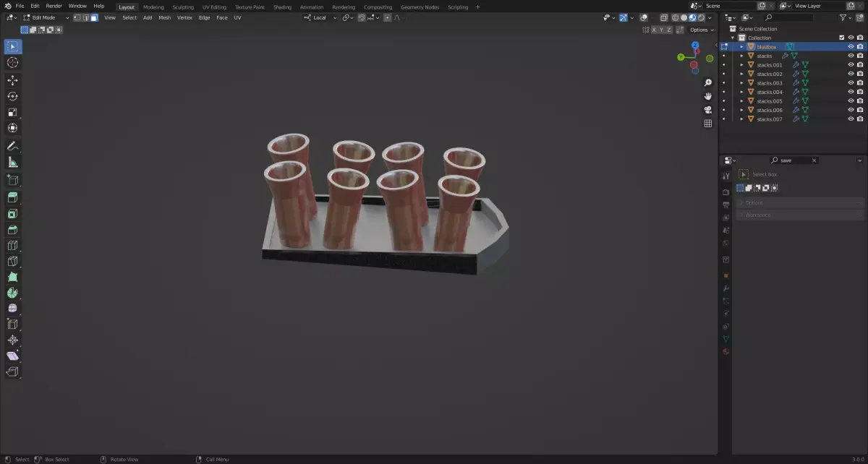
Task: Disable the Collection checkbox in the outliner
Action: point(841,37)
